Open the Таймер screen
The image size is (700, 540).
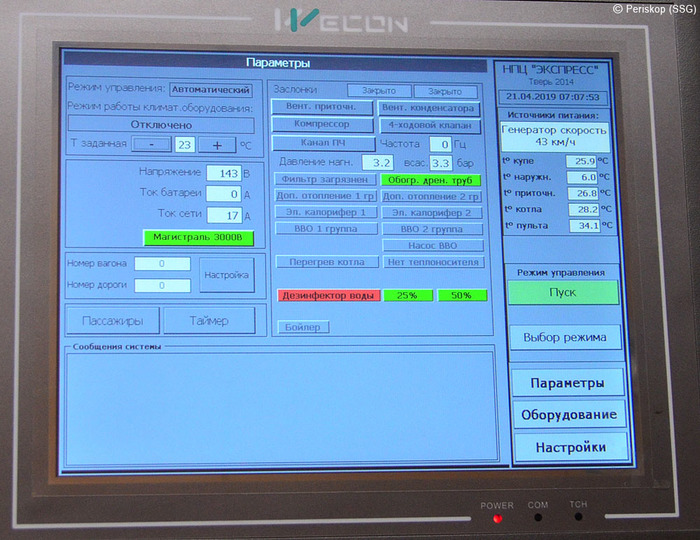[210, 321]
